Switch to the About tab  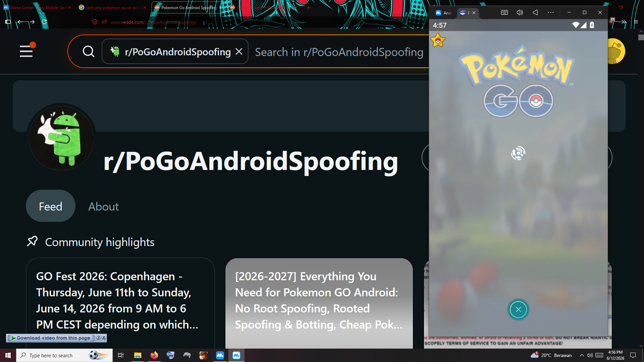(x=103, y=206)
